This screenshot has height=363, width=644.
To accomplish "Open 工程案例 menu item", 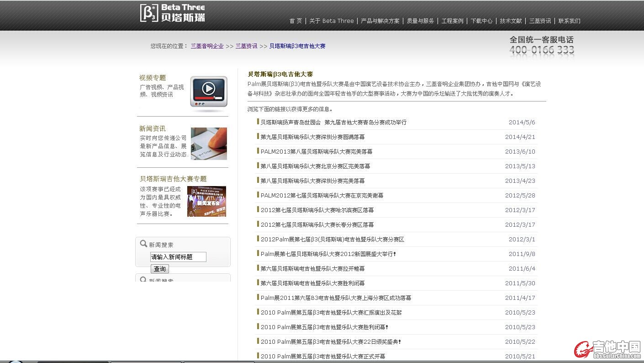I will tap(452, 21).
